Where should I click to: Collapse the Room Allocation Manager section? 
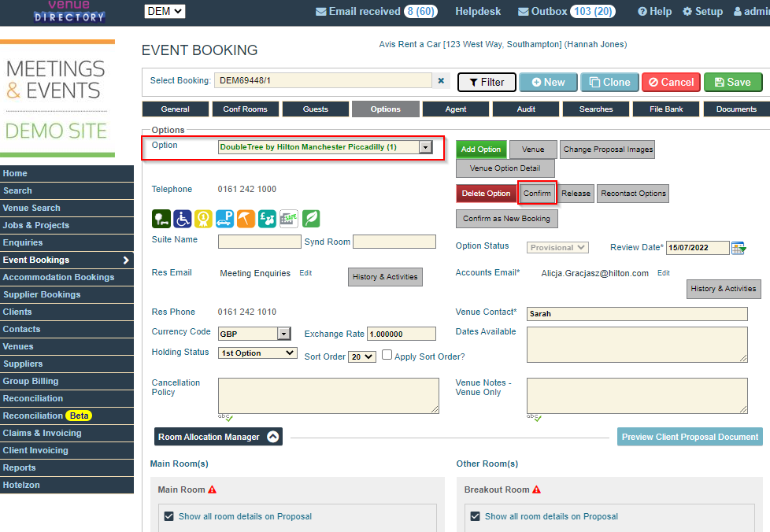pyautogui.click(x=273, y=436)
